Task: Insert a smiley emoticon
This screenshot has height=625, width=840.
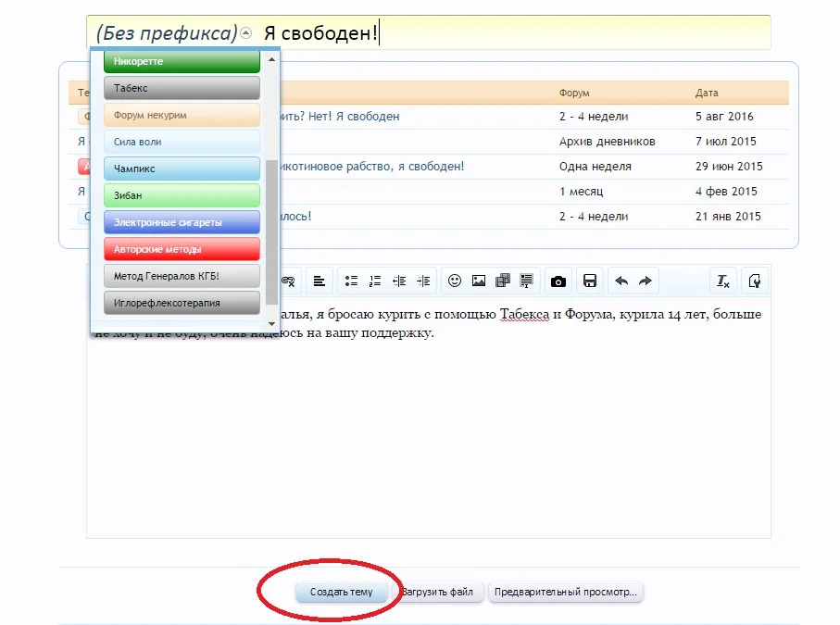Action: click(x=454, y=281)
